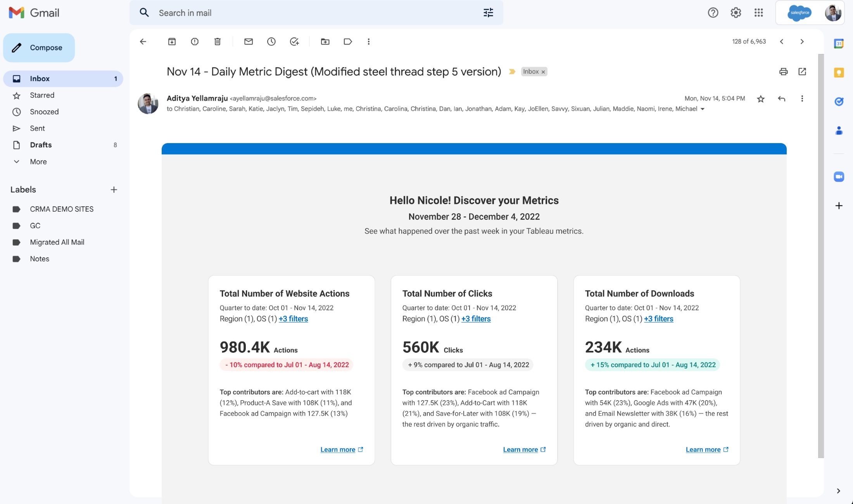This screenshot has height=504, width=853.
Task: Open the Drafts folder
Action: pos(63,145)
